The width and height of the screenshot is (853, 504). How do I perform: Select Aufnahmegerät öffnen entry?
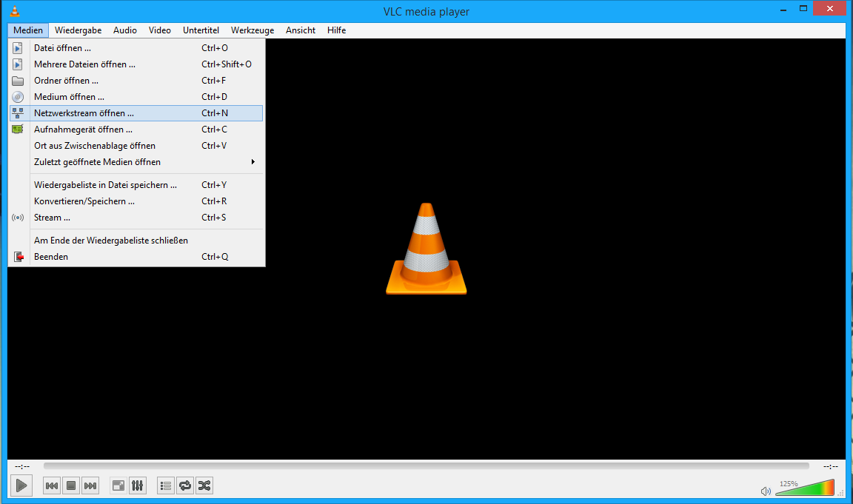coord(136,130)
